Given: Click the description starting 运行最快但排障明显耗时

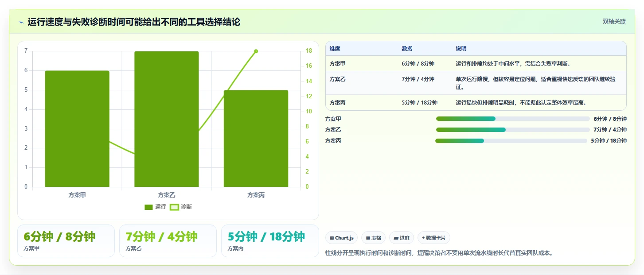Looking at the screenshot, I should click(x=521, y=103).
